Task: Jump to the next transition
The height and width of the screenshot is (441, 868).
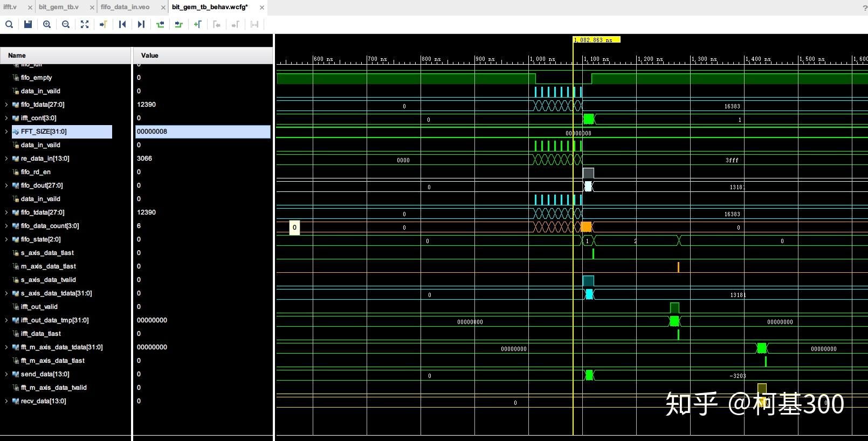Action: tap(179, 24)
